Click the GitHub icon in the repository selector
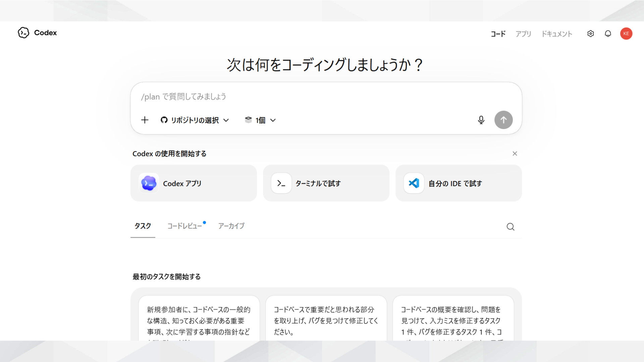Screen dimensions: 644x362 click(x=164, y=120)
